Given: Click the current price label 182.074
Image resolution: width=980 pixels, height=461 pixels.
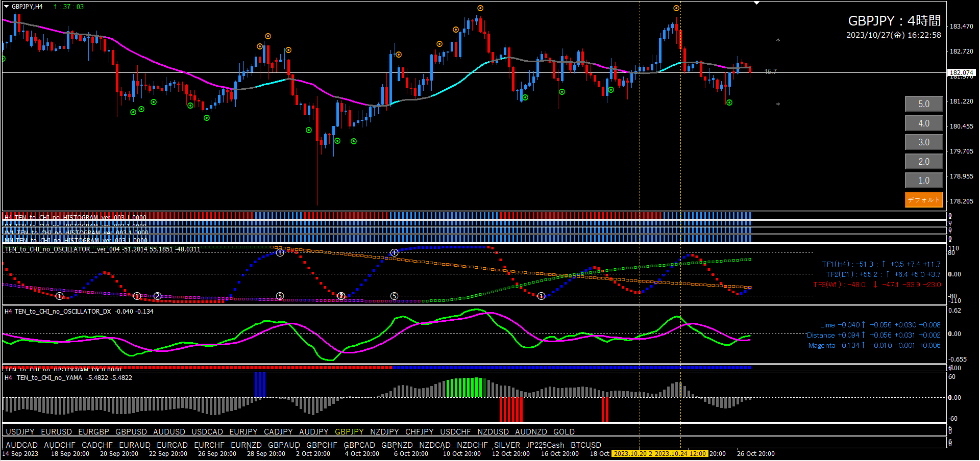Looking at the screenshot, I should coord(961,73).
